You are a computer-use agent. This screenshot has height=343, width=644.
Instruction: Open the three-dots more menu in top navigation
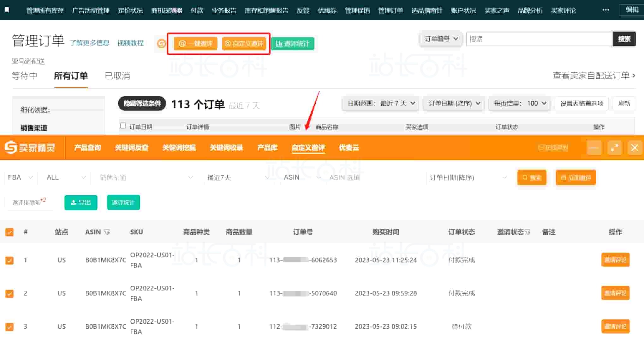click(605, 10)
